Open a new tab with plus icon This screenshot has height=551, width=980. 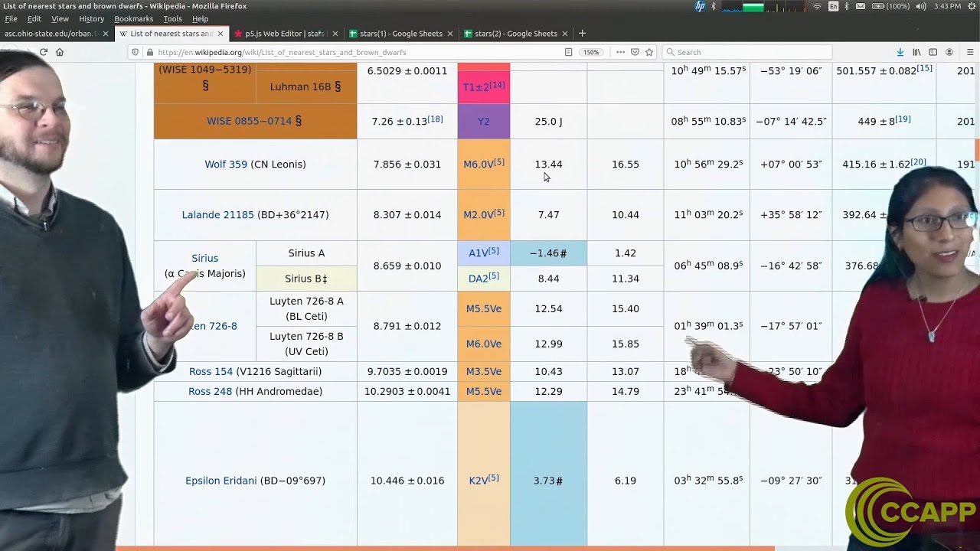click(x=582, y=34)
